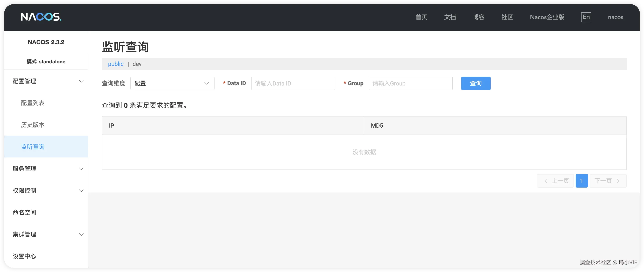The height and width of the screenshot is (272, 644).
Task: Select the dev namespace
Action: point(137,64)
